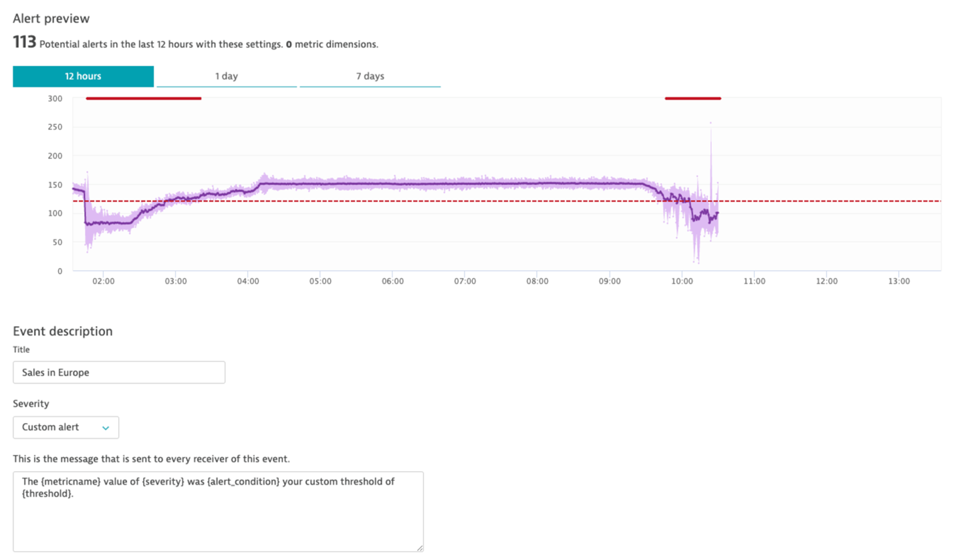Open the Severity dropdown showing Custom alert
The image size is (956, 560).
(66, 428)
